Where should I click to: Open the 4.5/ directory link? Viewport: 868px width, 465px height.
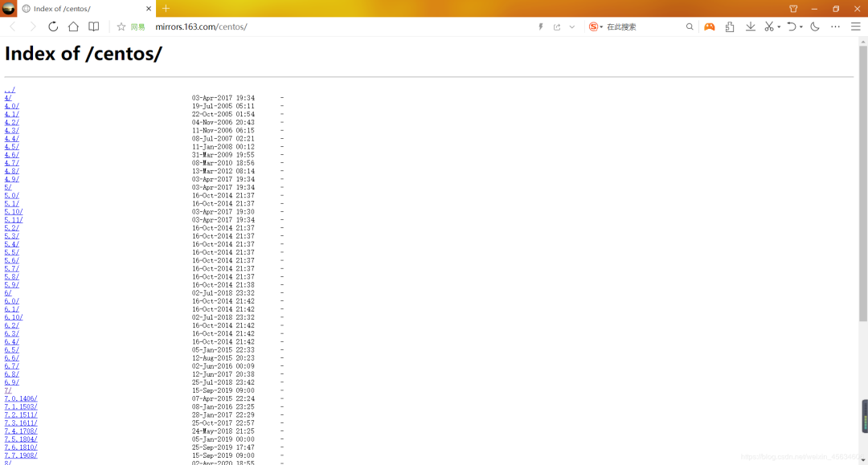tap(11, 146)
